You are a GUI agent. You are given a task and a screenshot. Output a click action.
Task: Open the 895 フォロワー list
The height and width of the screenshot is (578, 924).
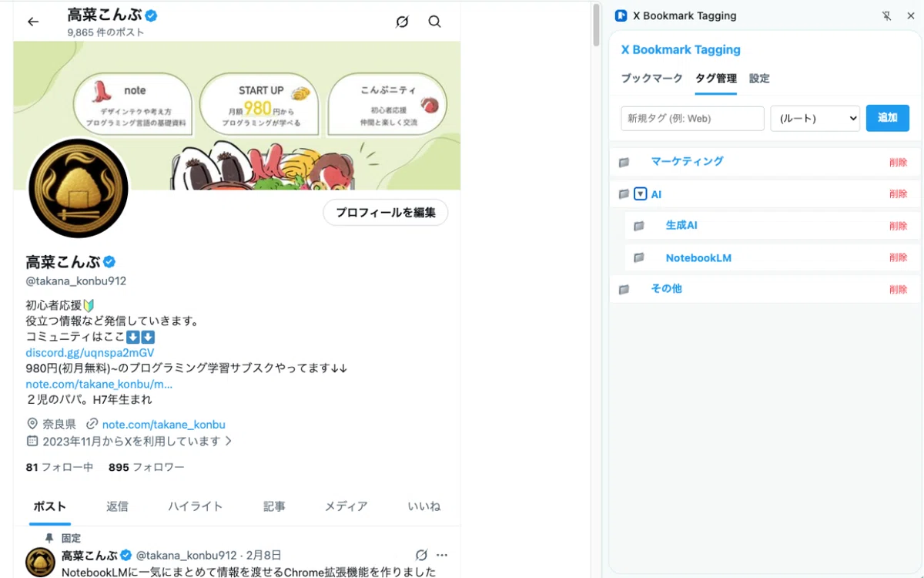146,467
